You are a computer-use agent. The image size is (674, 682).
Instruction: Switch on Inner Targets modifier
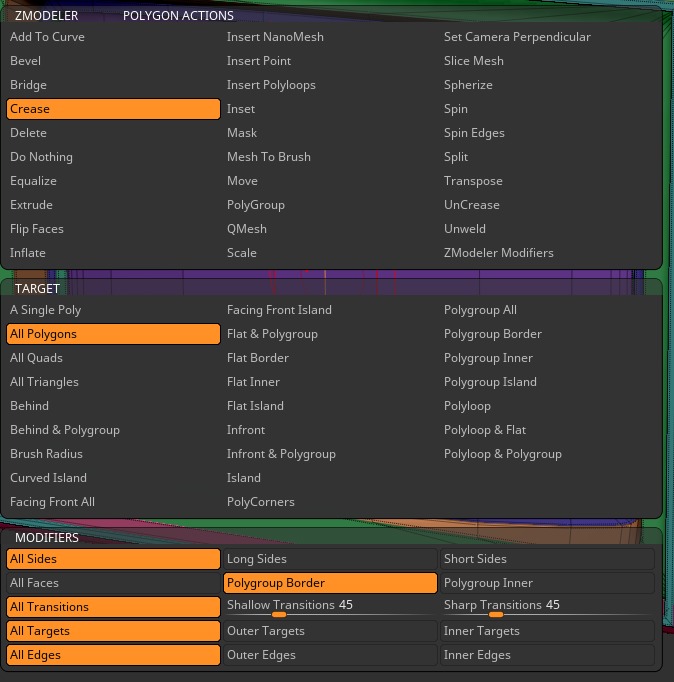pyautogui.click(x=547, y=631)
